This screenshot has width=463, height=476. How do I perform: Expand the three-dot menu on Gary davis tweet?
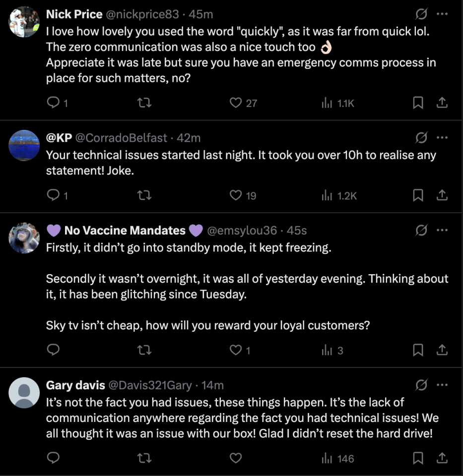tap(442, 385)
